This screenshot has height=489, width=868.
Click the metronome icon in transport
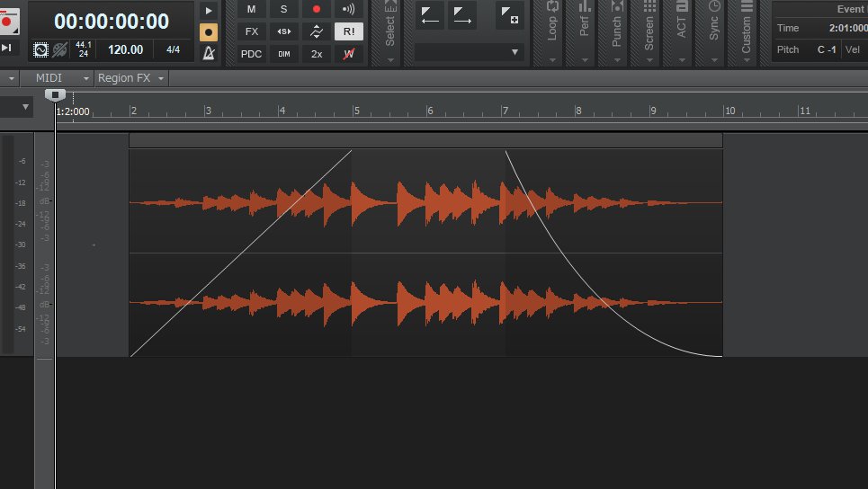[208, 53]
